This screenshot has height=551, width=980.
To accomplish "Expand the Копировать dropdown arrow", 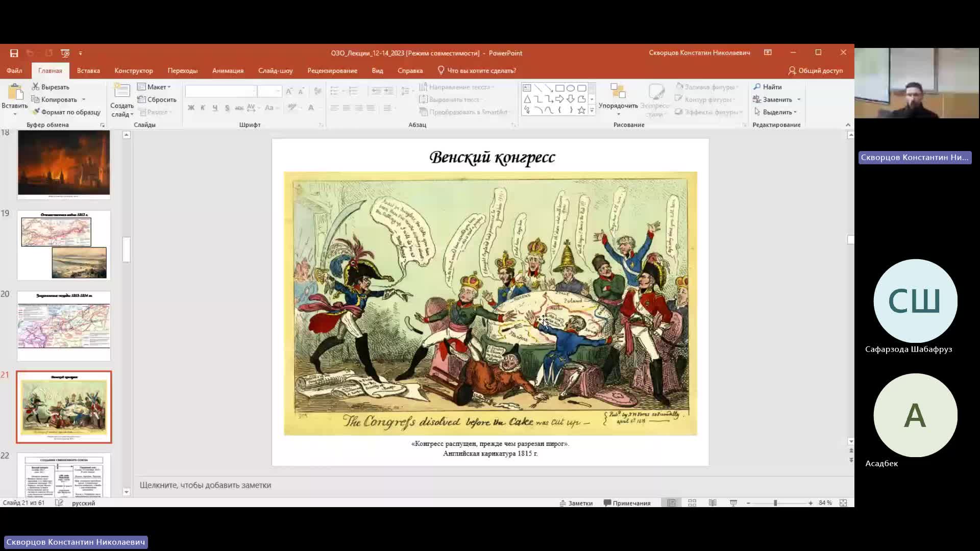I will 84,99.
